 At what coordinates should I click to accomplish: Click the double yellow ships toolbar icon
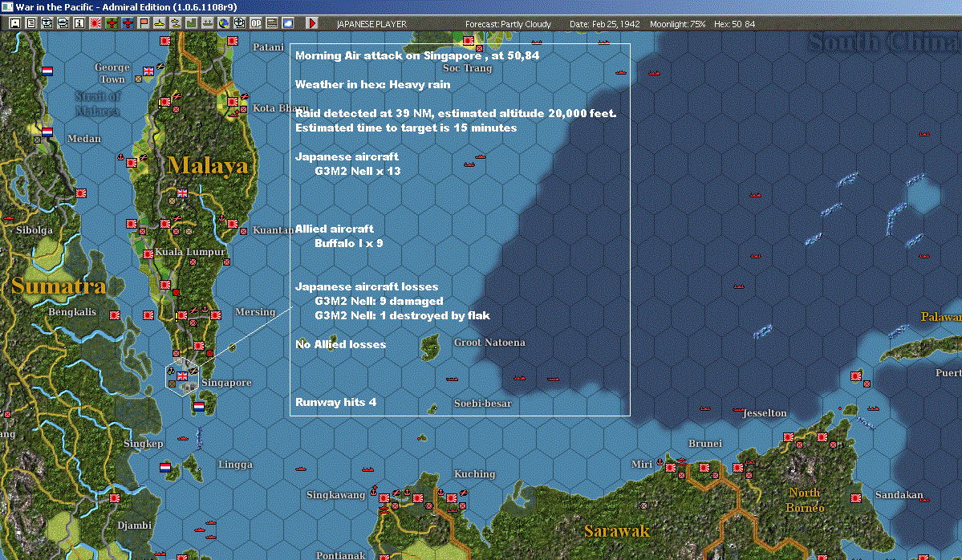tap(175, 23)
